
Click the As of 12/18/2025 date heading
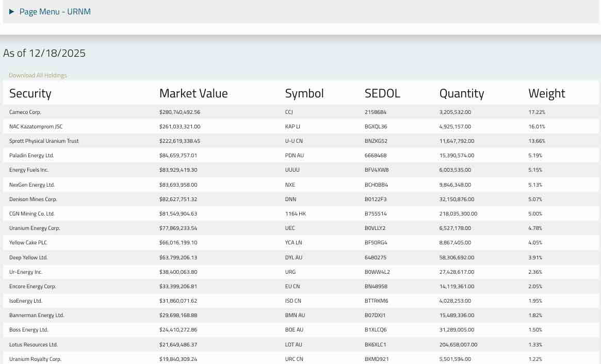(x=44, y=53)
